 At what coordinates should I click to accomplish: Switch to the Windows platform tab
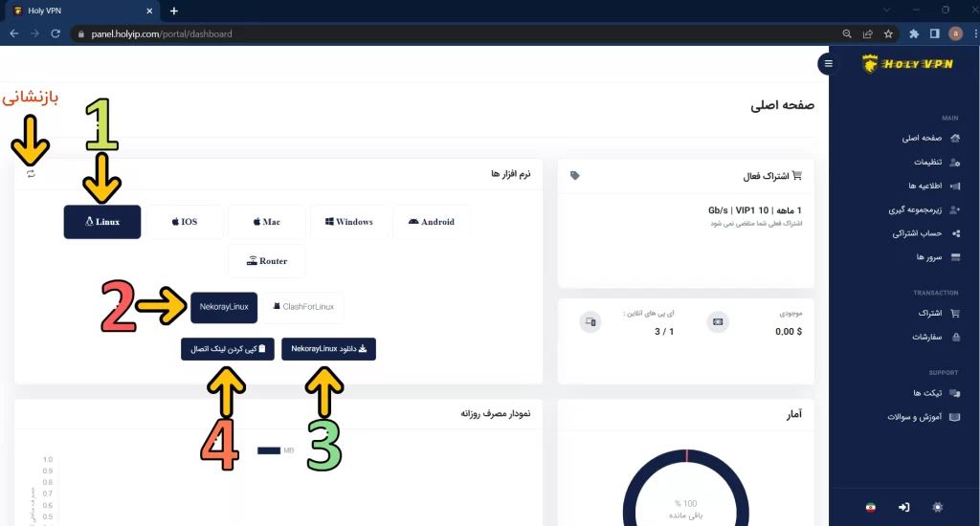tap(349, 222)
